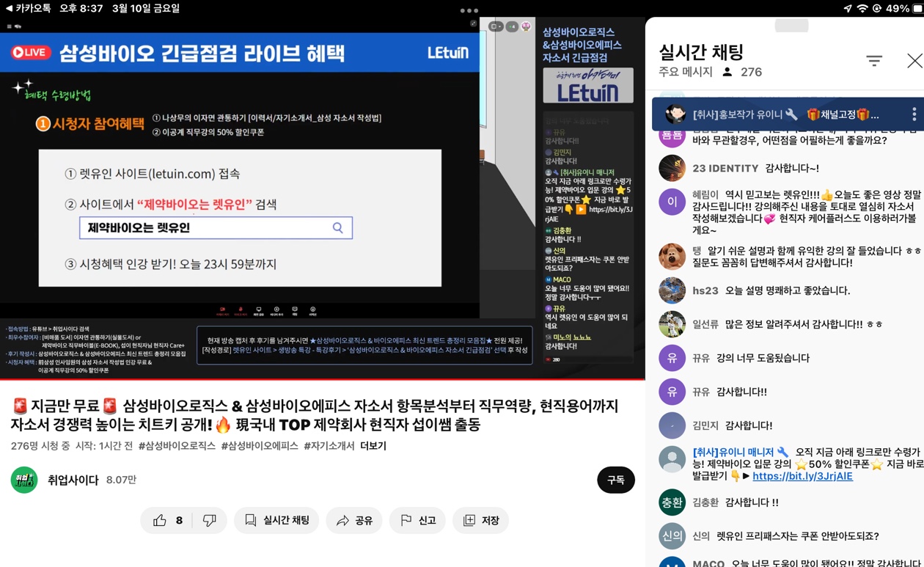Open the bit.ly/3JrjAIE link in chat

802,476
